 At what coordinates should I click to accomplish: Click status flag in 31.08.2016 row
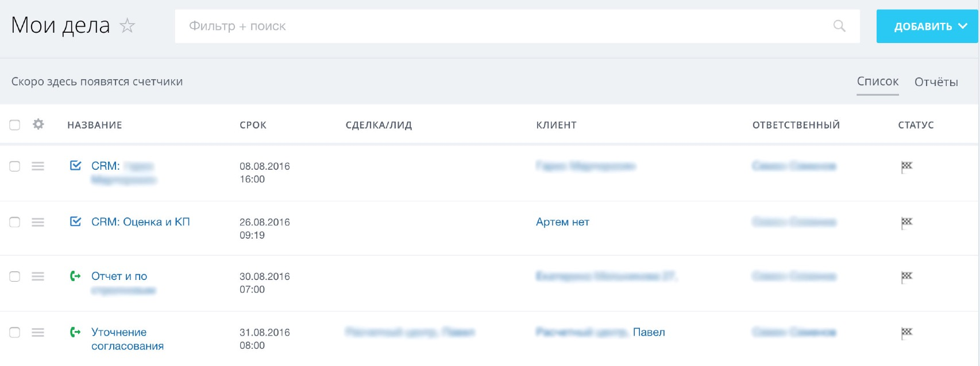click(906, 333)
